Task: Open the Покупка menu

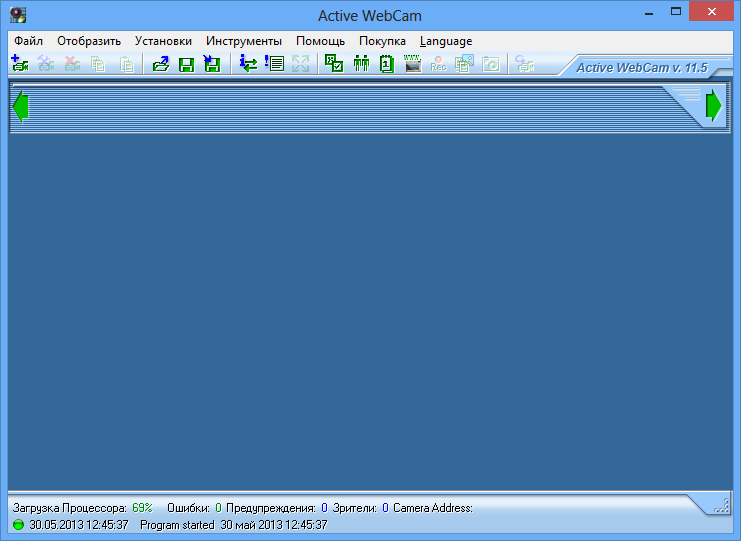Action: [x=382, y=41]
